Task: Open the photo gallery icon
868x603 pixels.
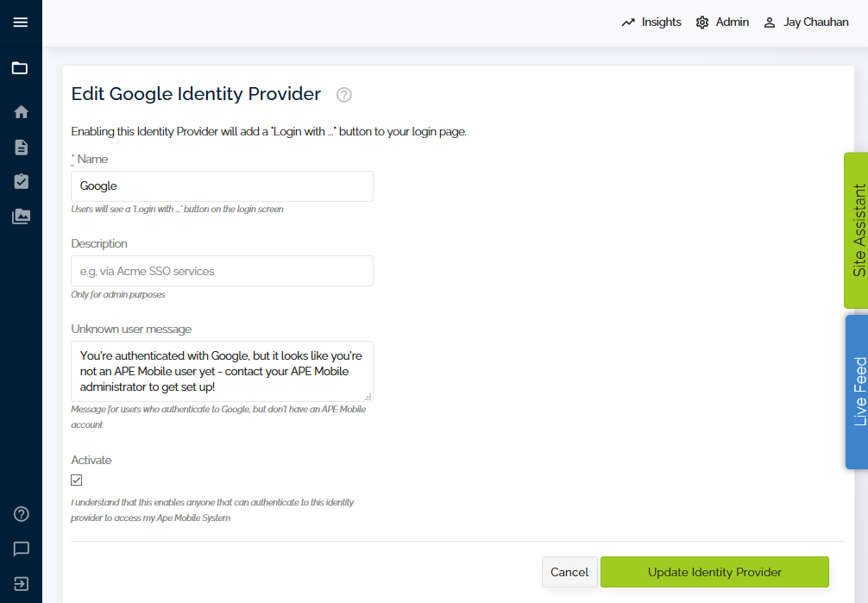Action: [21, 217]
